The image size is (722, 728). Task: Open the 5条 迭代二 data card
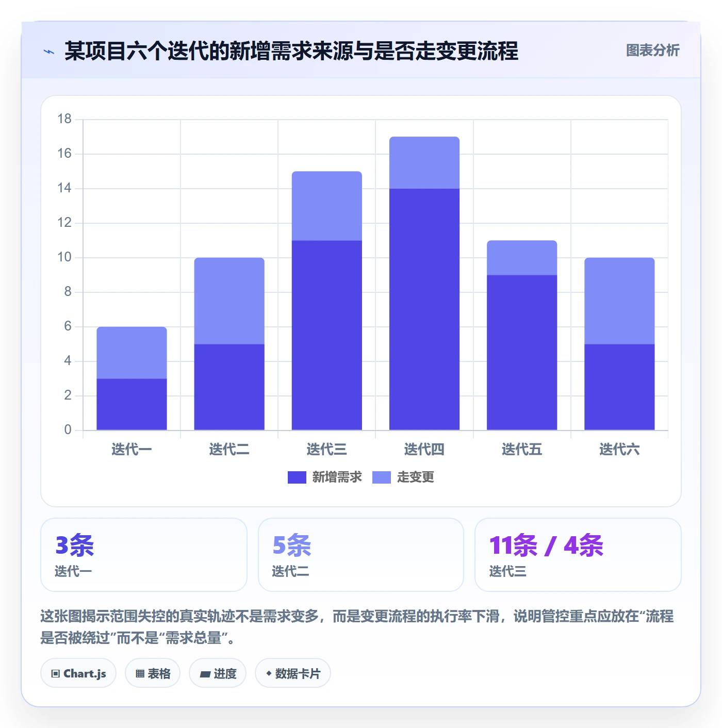361,555
